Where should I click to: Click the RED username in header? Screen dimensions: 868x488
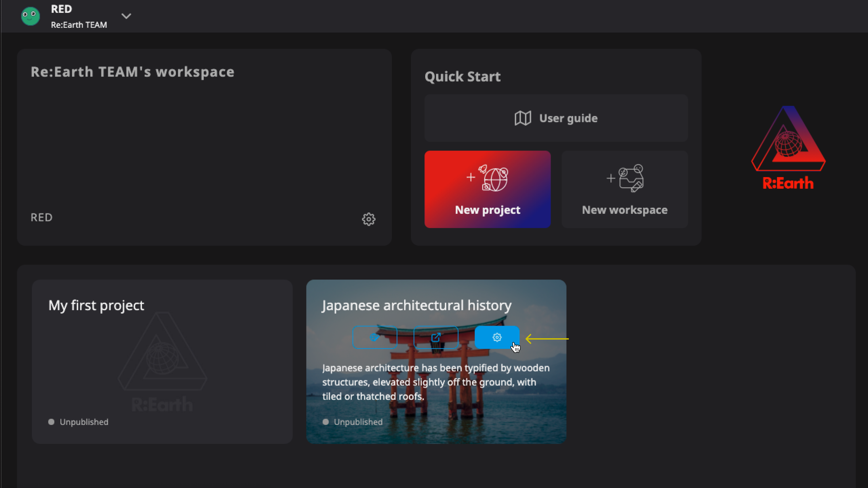(x=61, y=9)
